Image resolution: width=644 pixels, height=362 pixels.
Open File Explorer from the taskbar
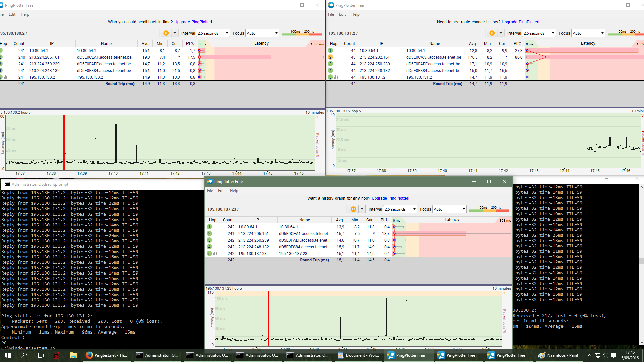[73, 355]
